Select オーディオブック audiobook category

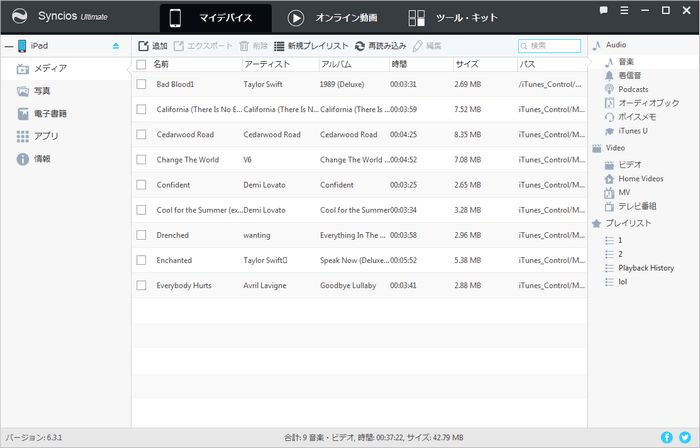point(642,103)
